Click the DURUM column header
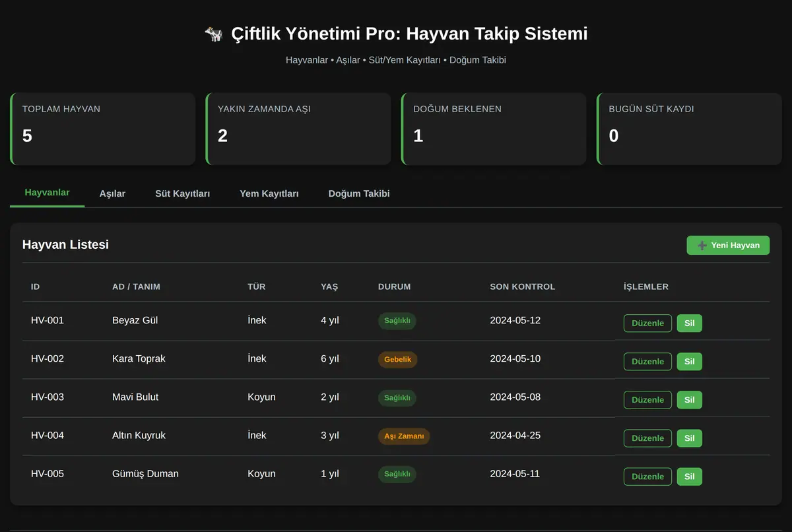Image resolution: width=792 pixels, height=532 pixels. point(395,286)
